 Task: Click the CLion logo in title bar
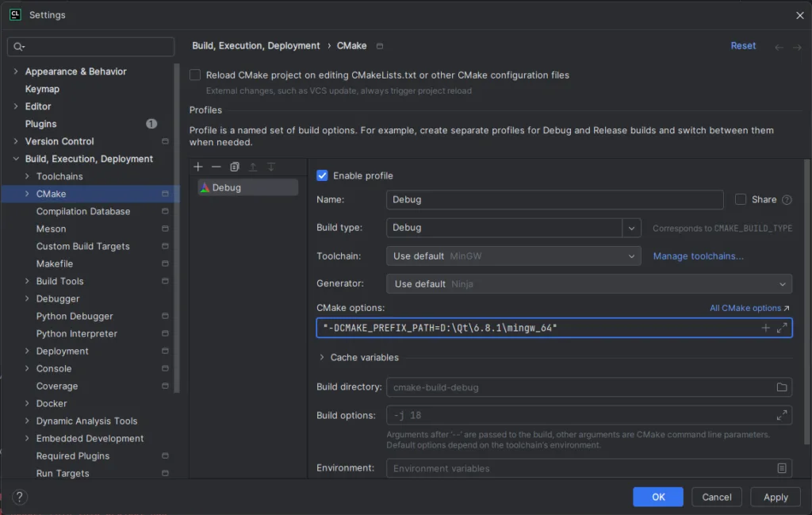click(15, 14)
